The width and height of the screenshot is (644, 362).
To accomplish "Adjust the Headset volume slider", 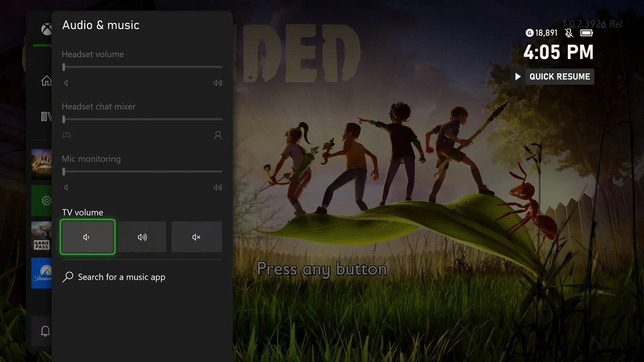I will pyautogui.click(x=142, y=67).
